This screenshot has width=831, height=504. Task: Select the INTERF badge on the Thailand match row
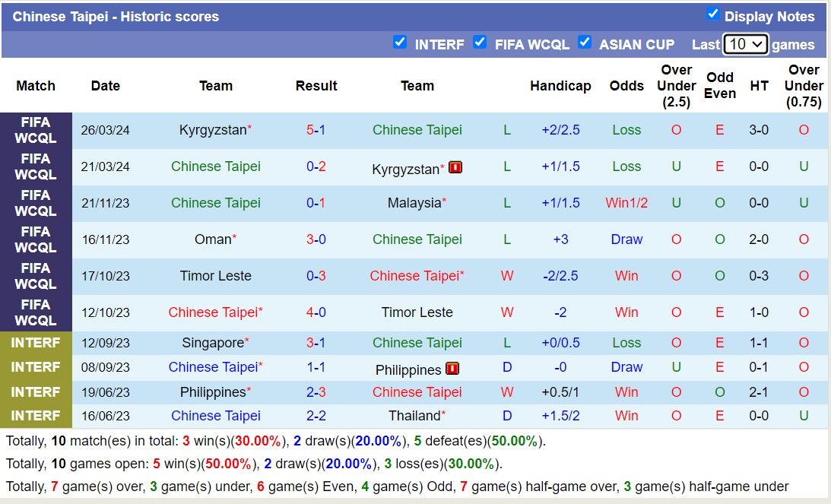coord(35,416)
